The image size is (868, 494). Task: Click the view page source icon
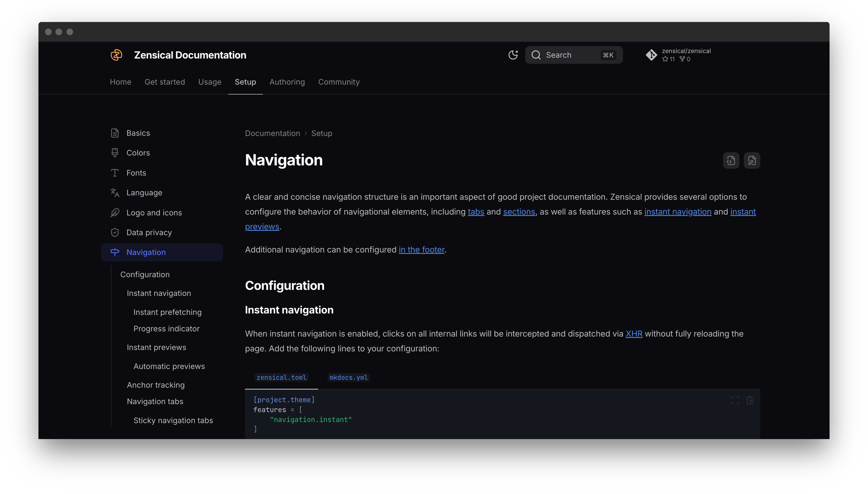pos(731,160)
